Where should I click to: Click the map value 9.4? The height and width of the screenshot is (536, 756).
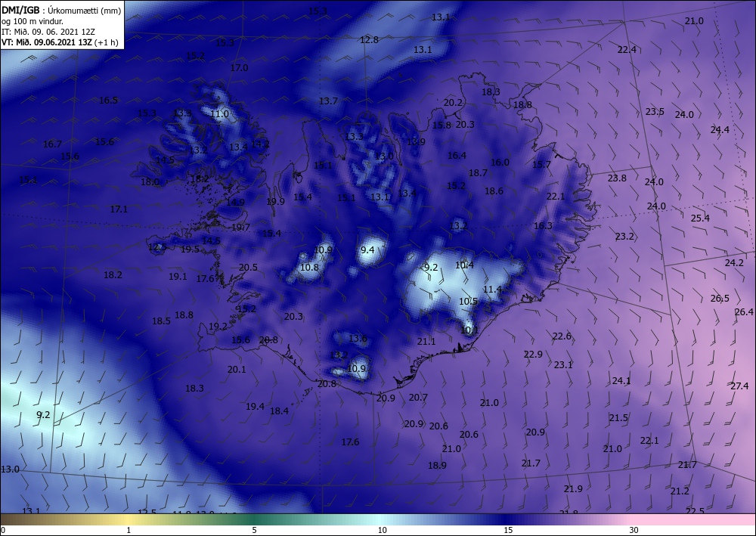[367, 249]
